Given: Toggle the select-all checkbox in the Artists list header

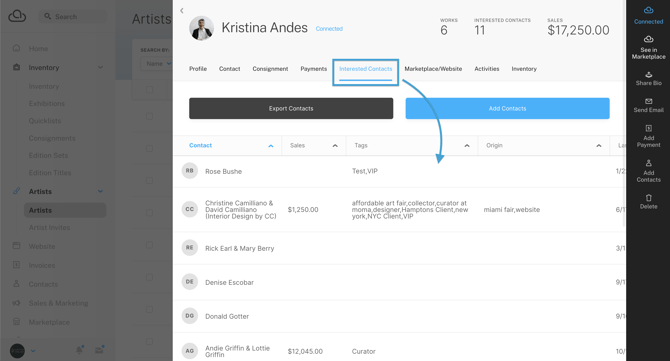Looking at the screenshot, I should point(149,90).
